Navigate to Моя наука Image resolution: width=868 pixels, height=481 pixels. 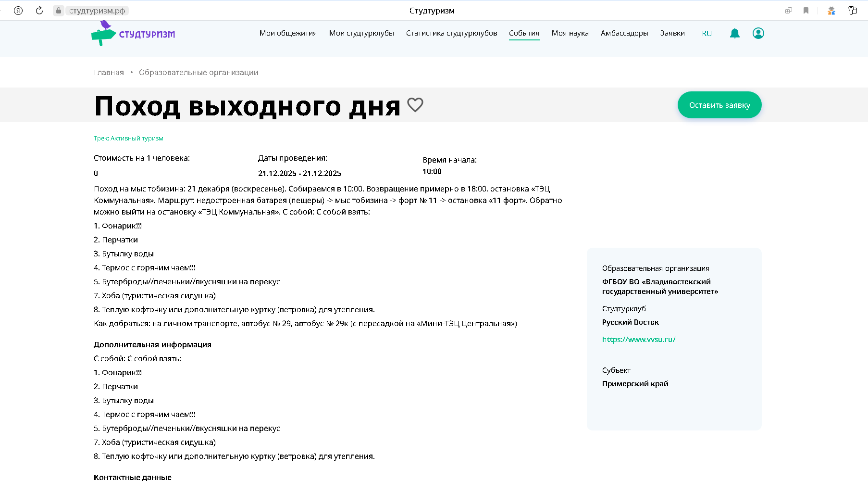570,33
